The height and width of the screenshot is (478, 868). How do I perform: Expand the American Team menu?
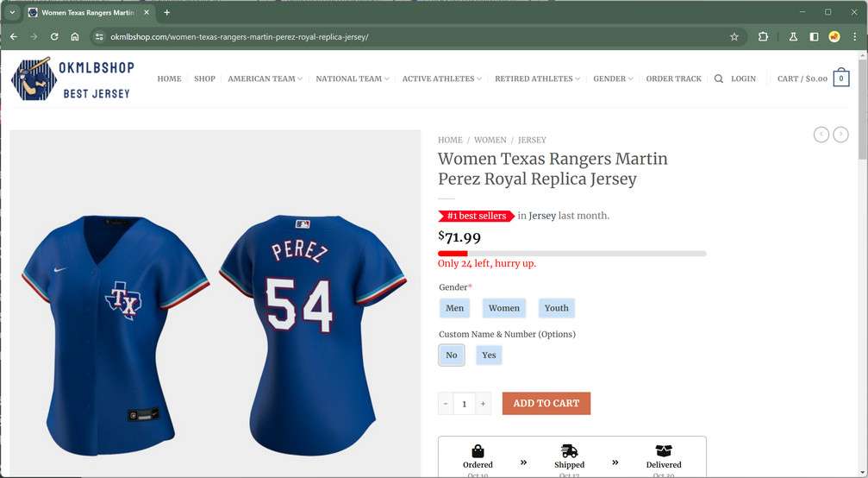click(265, 79)
